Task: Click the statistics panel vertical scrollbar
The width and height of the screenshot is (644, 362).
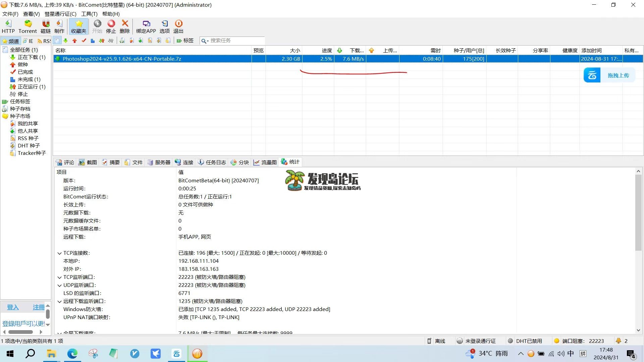Action: tap(638, 212)
